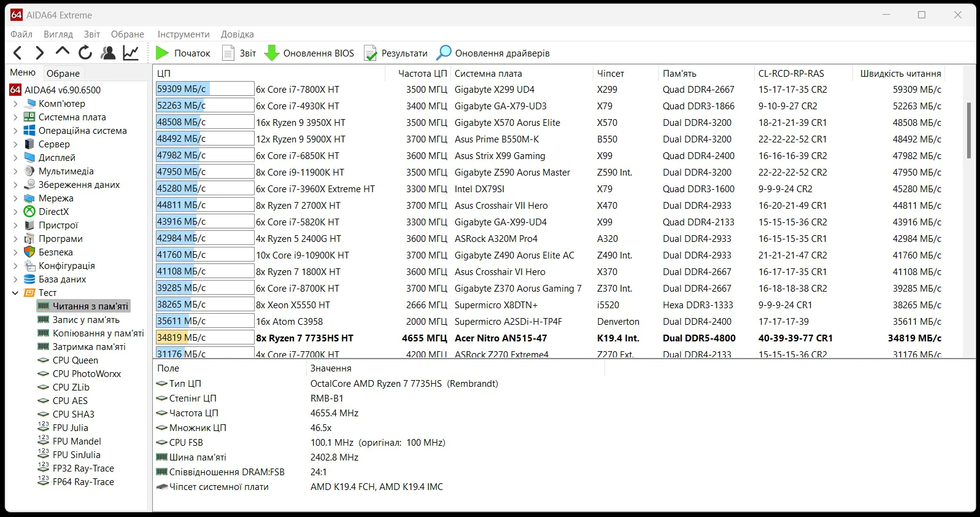Screen dimensions: 980x517
Task: Select the База даних database icon
Action: pos(29,279)
